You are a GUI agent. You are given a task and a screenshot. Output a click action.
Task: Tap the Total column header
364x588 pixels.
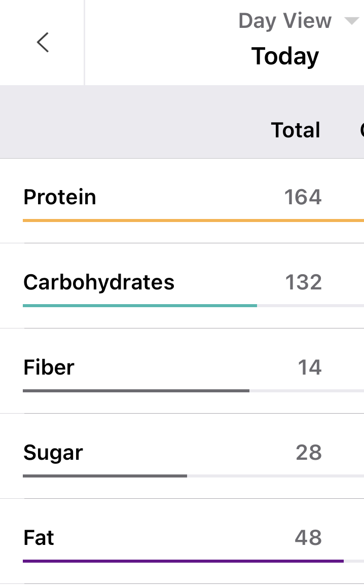(x=296, y=130)
